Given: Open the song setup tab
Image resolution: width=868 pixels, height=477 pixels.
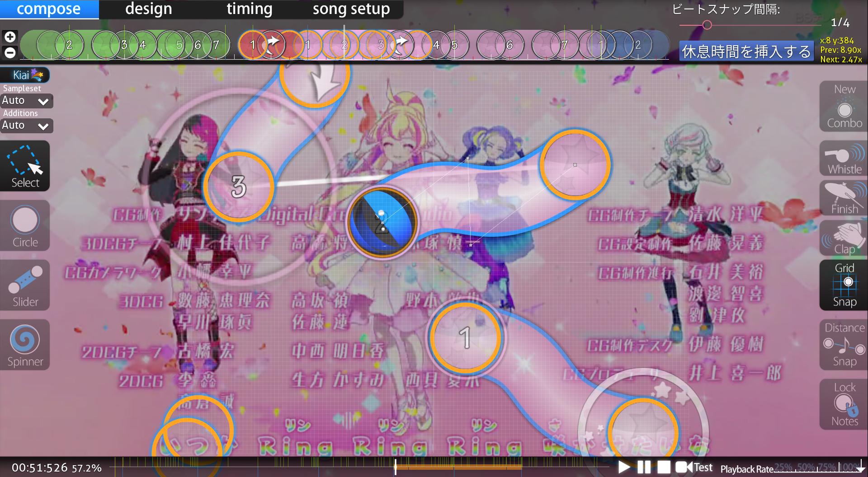Looking at the screenshot, I should click(x=351, y=9).
